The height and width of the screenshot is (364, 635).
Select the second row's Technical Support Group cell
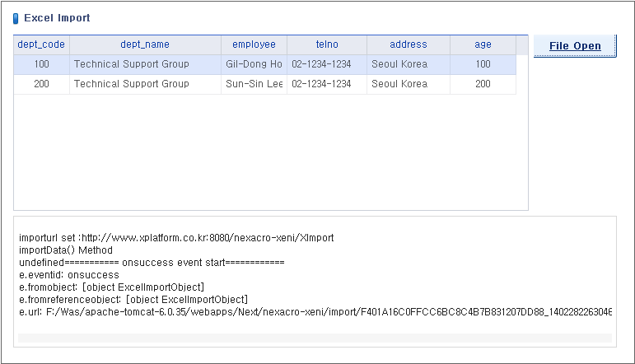click(x=145, y=84)
